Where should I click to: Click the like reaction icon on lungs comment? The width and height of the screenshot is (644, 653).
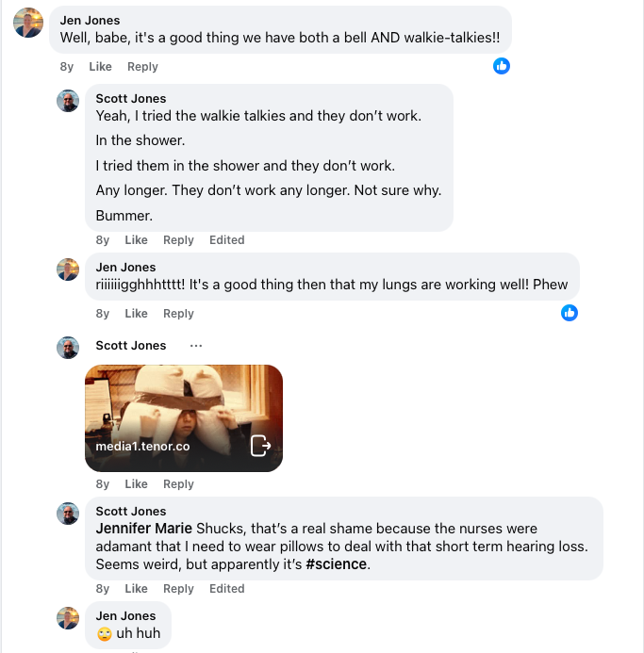570,313
